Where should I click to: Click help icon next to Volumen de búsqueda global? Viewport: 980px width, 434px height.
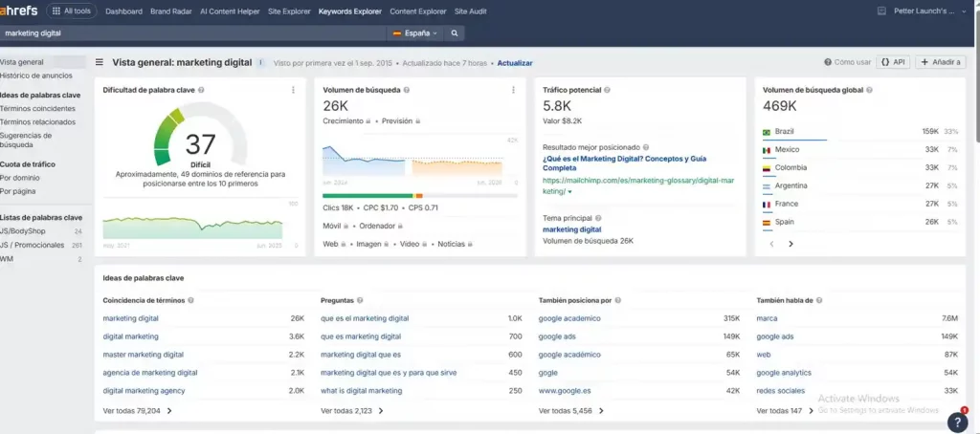click(x=869, y=90)
